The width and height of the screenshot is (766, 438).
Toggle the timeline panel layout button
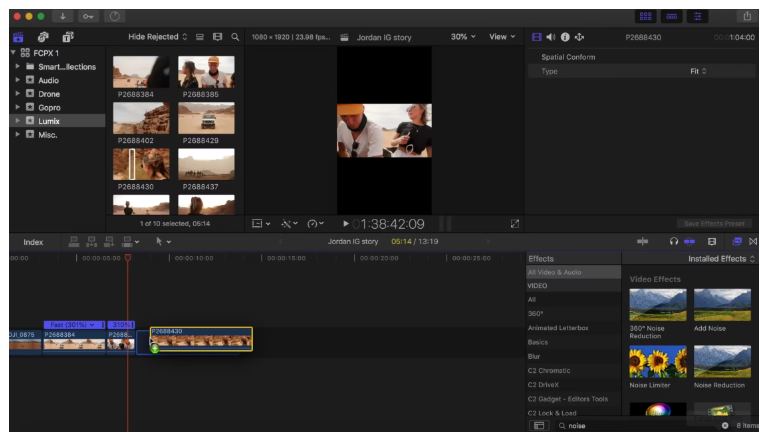[671, 16]
